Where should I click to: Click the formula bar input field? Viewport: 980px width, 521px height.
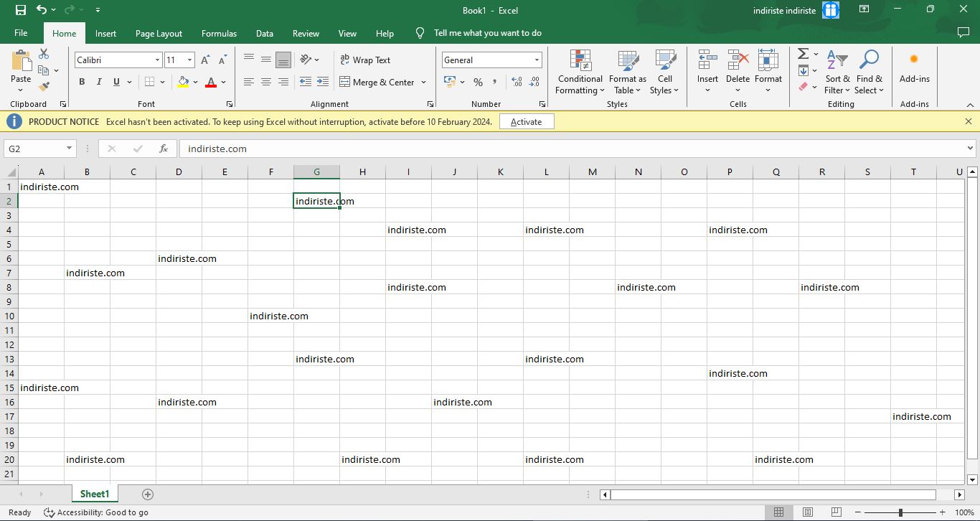[x=573, y=149]
